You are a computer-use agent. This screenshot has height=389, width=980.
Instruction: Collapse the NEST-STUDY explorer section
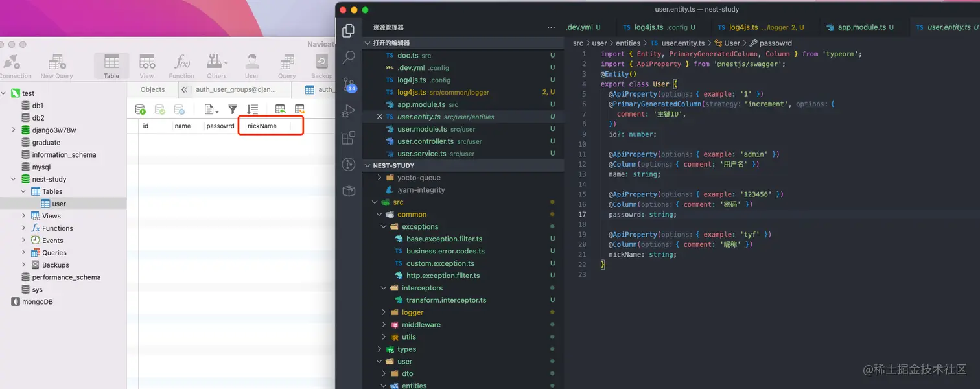[x=367, y=165]
